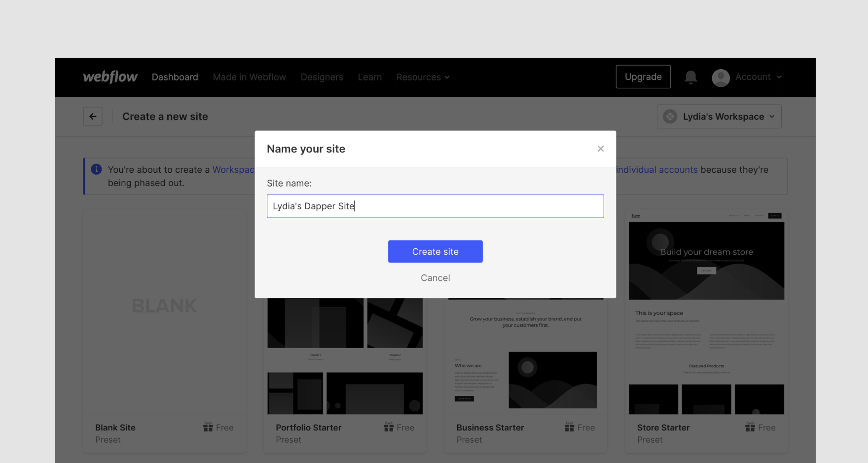Open the individual accounts link
Screen dimensions: 868x463
tap(656, 169)
